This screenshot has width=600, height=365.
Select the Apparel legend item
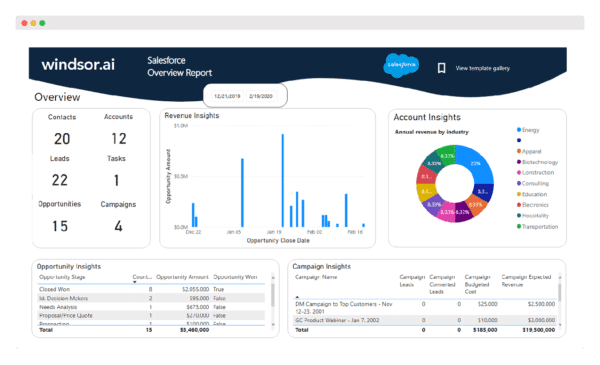[x=530, y=152]
